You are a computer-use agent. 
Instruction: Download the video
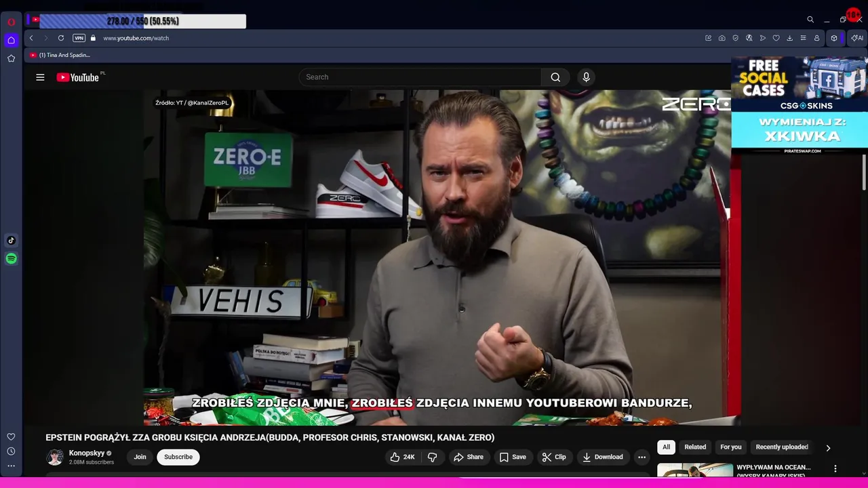(602, 457)
